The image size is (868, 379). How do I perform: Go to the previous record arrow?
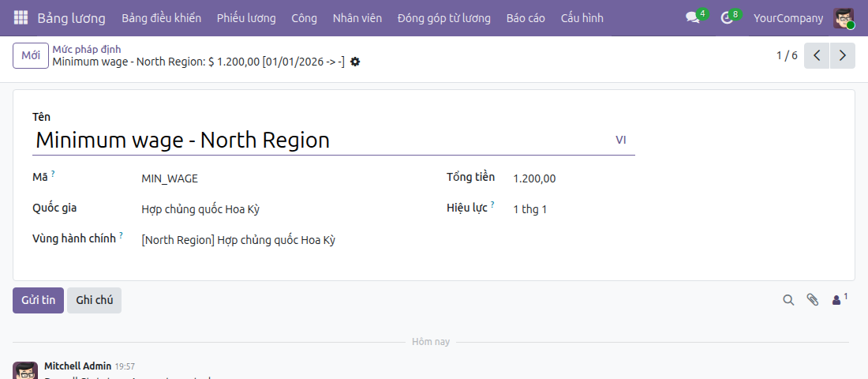[817, 55]
